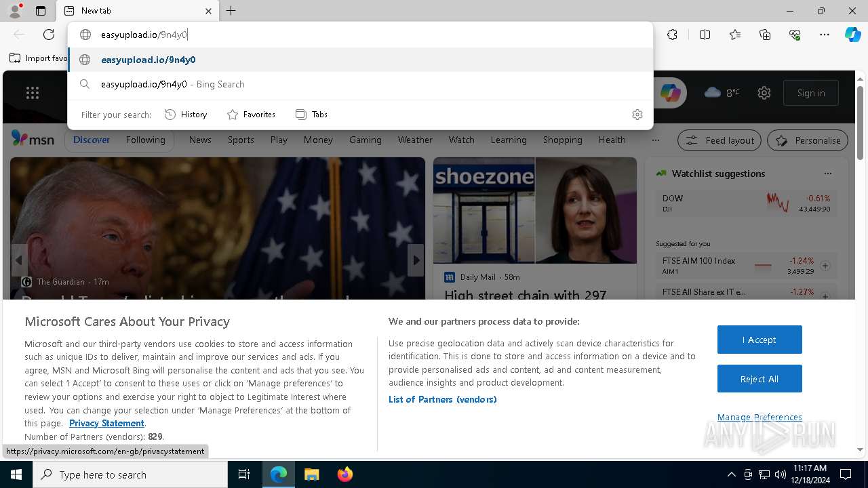Open the Favorites star toolbar icon
Screen dimensions: 868x488
(x=735, y=35)
